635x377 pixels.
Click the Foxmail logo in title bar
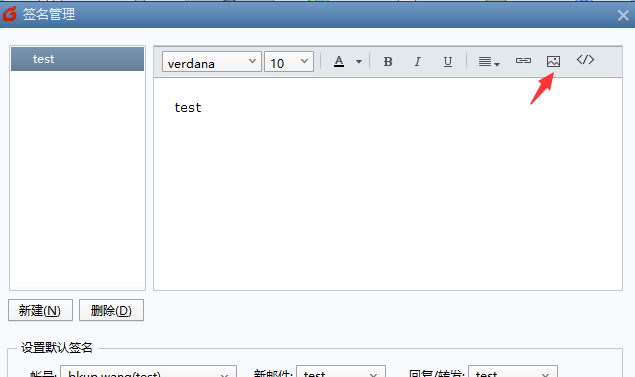pos(10,14)
